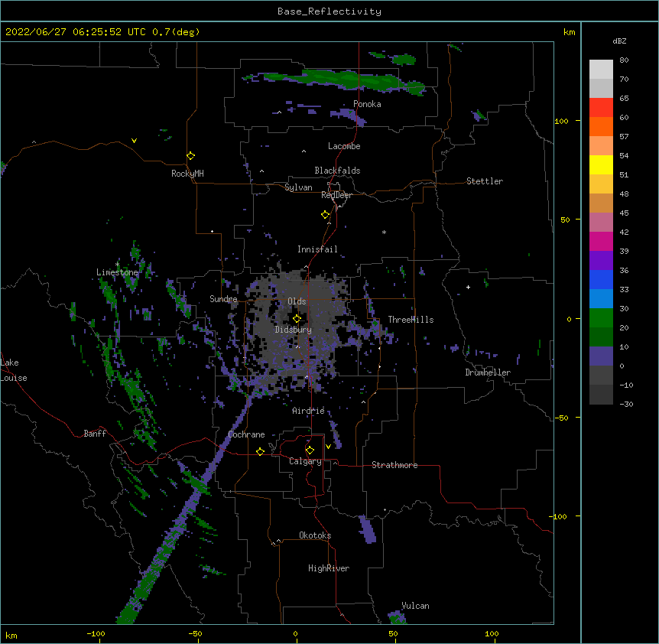This screenshot has width=659, height=644.
Task: Click the Vulcan label
Action: (x=415, y=606)
